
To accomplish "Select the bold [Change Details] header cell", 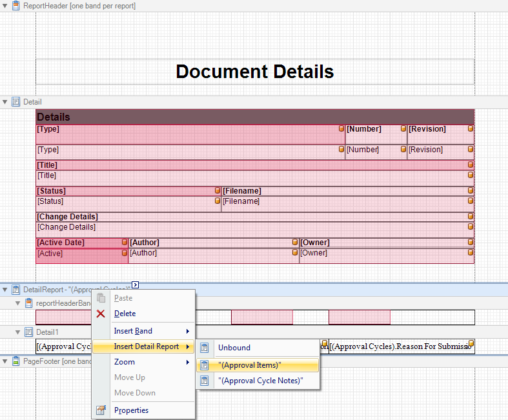I will click(x=255, y=217).
